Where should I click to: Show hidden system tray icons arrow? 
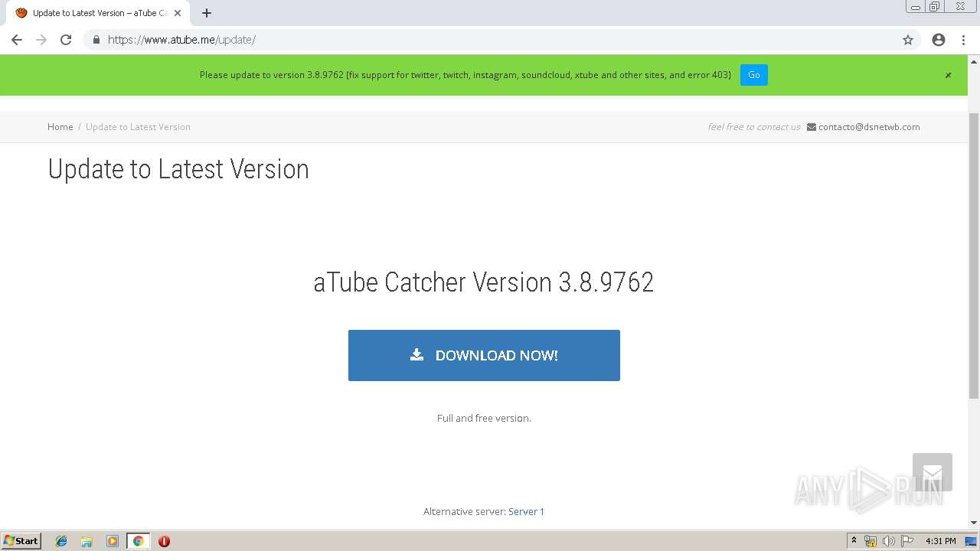click(854, 541)
